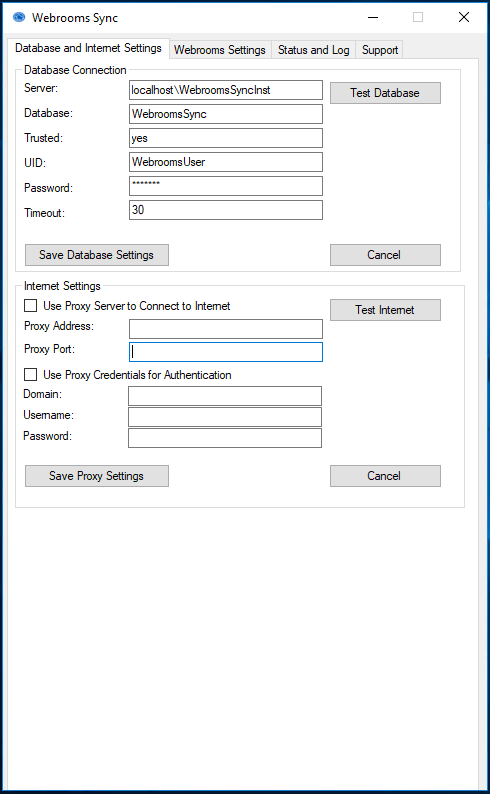
Task: Click the UID field showing WebroomsUser
Action: pos(226,162)
